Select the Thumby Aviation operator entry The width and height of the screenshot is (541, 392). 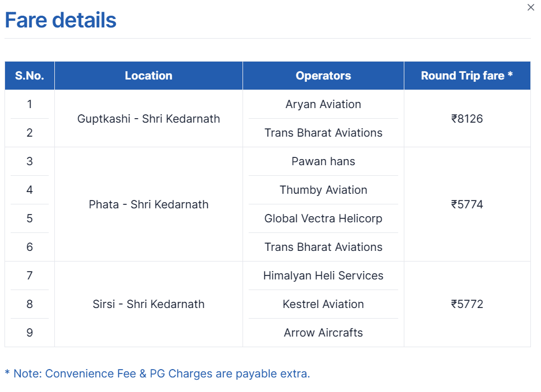coord(323,190)
